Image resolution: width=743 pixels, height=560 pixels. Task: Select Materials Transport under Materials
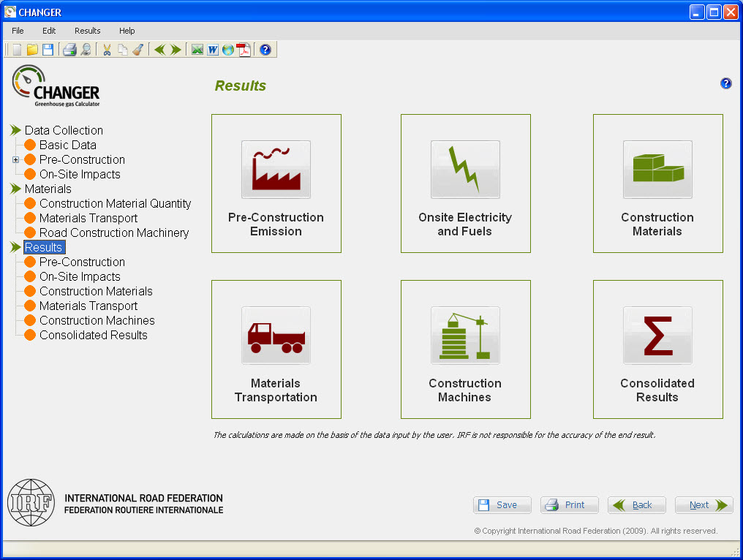[88, 219]
